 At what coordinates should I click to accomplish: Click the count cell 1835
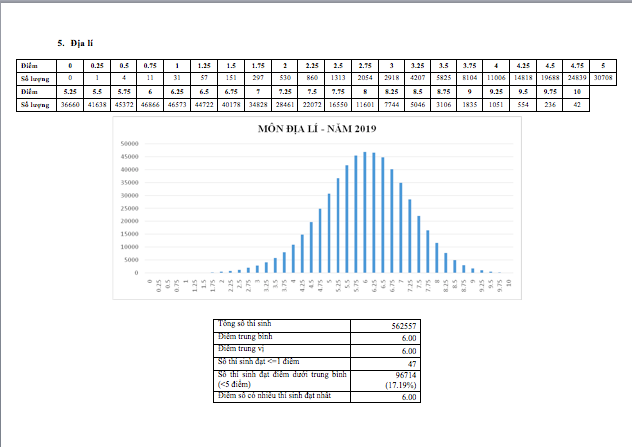[x=470, y=105]
